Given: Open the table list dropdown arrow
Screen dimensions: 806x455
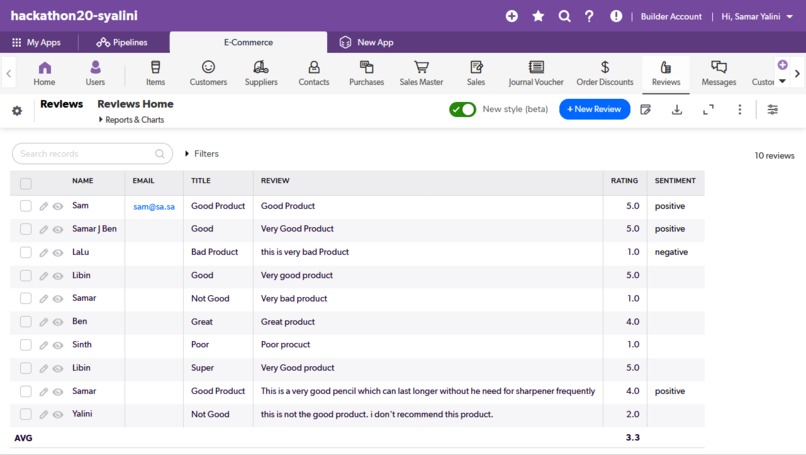Looking at the screenshot, I should click(782, 81).
